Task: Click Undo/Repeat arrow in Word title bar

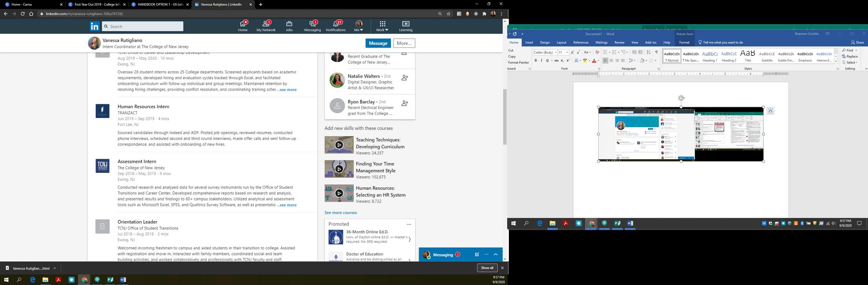Action: [x=515, y=34]
